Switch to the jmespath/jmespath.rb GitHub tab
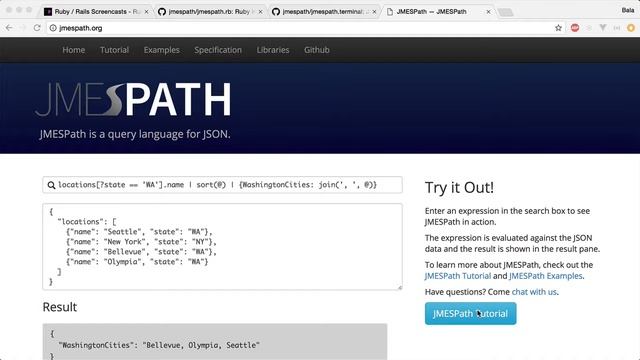Viewport: 640px width, 360px height. (210, 12)
